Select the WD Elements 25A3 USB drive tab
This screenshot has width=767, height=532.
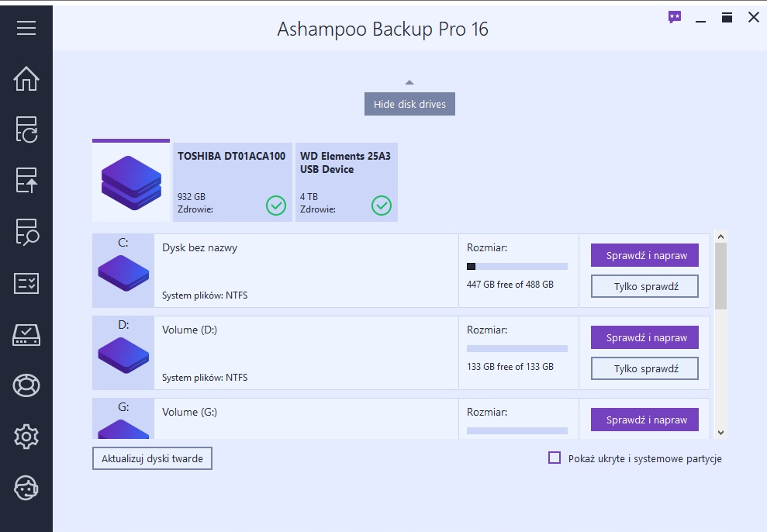pos(346,182)
